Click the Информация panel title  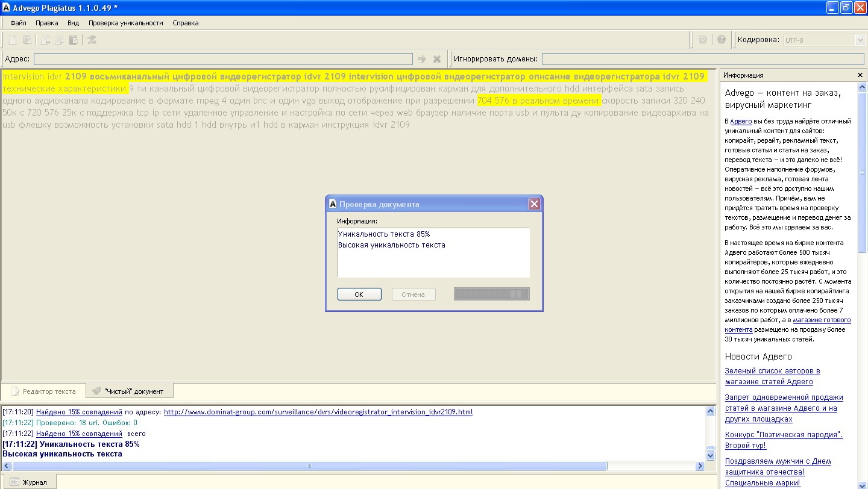(743, 75)
